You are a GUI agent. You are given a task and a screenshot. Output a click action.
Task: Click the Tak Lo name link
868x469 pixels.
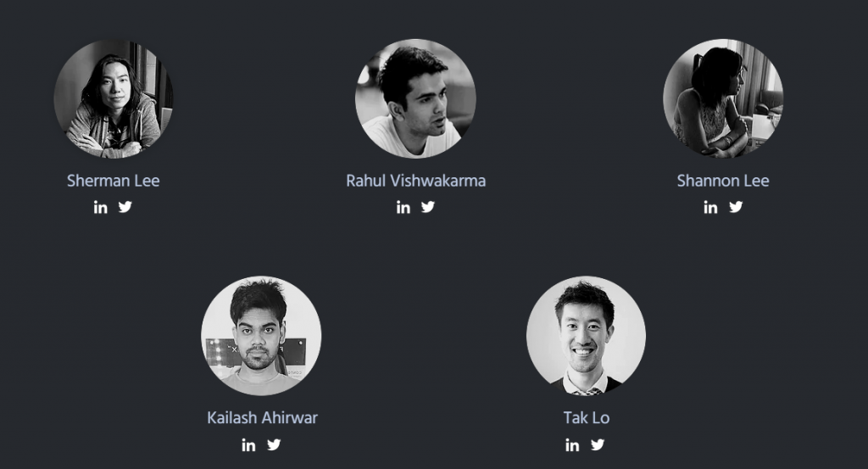[x=587, y=417]
